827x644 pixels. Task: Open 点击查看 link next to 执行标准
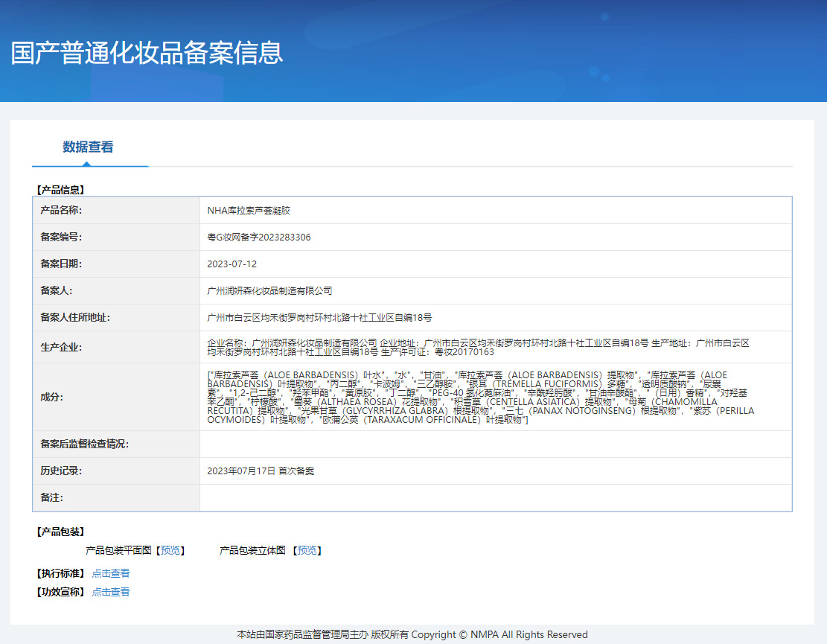pyautogui.click(x=110, y=573)
